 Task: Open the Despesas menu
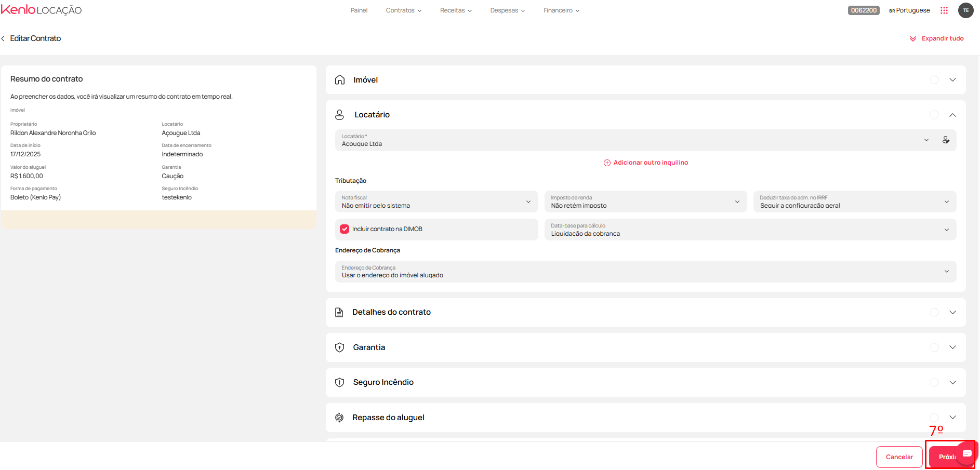click(x=508, y=10)
